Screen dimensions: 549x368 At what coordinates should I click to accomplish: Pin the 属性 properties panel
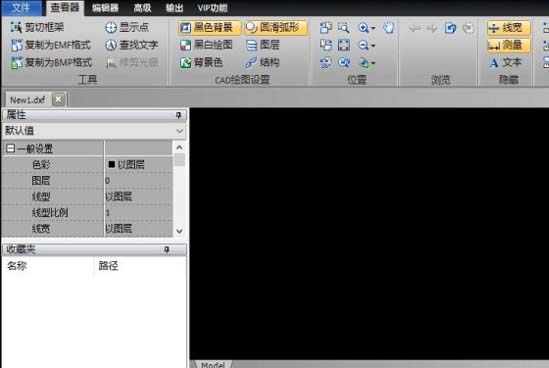179,115
